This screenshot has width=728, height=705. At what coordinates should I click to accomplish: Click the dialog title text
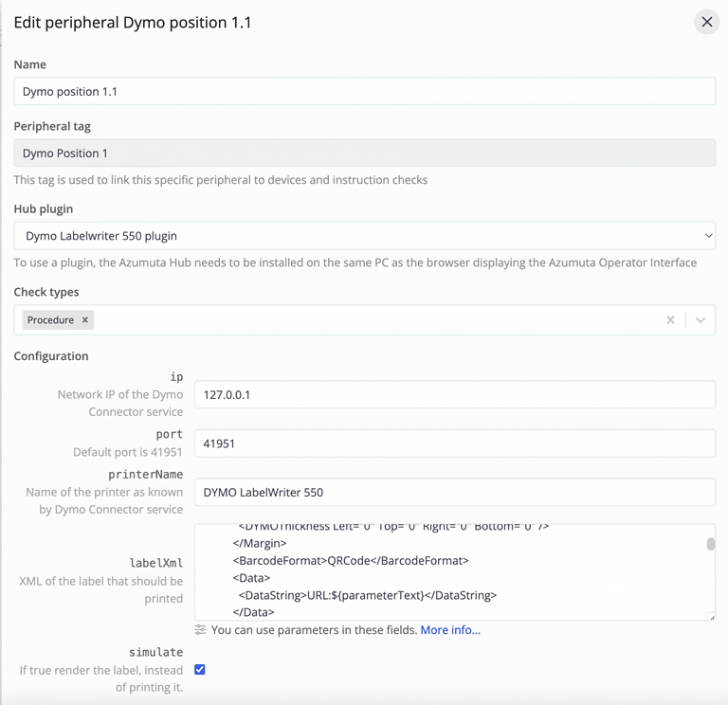[133, 23]
